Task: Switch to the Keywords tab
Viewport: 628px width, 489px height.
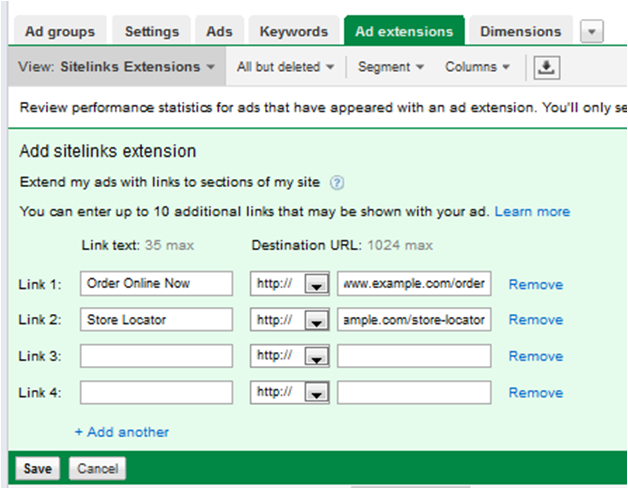Action: pos(293,32)
